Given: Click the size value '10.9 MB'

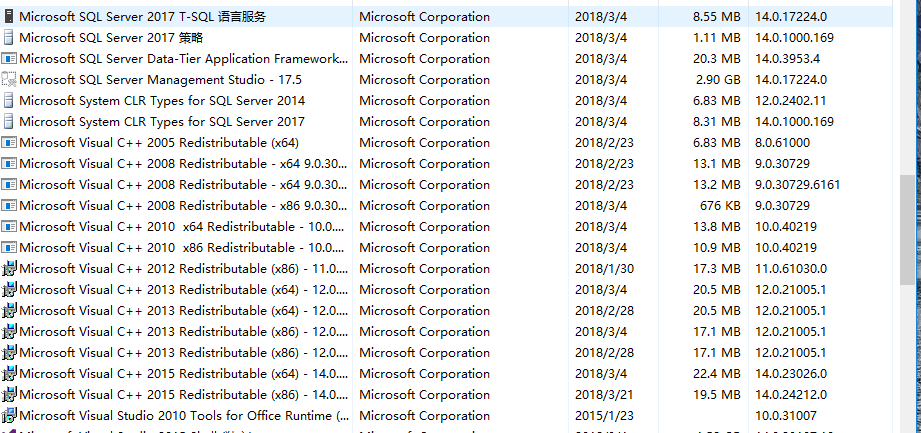Looking at the screenshot, I should [x=717, y=248].
